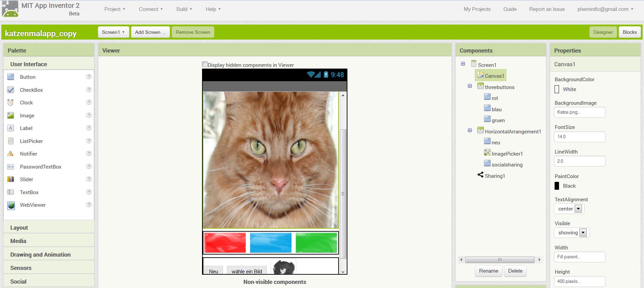Expand the Media palette section
Screen dimensions: 644x288
point(49,241)
